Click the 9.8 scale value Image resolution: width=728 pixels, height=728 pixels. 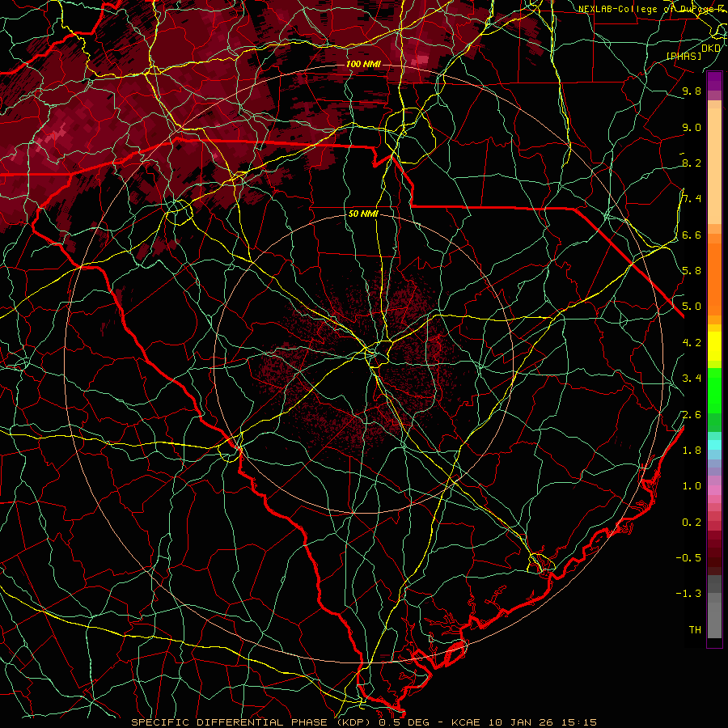coord(692,91)
